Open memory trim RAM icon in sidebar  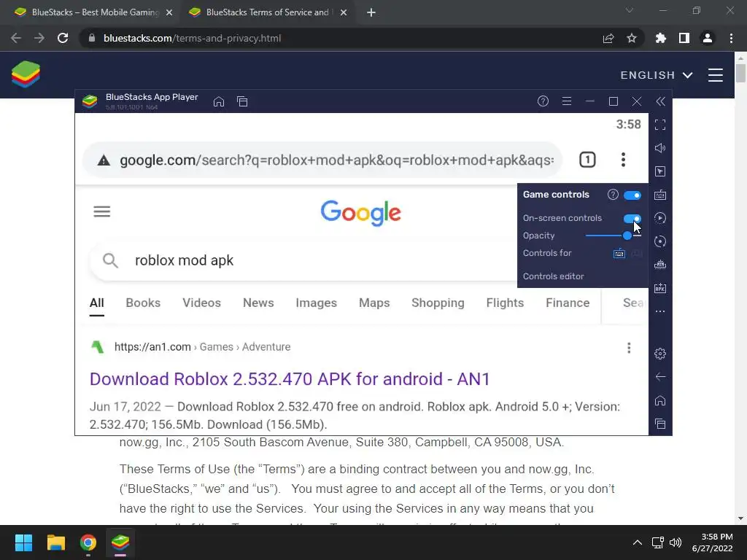[x=659, y=265]
